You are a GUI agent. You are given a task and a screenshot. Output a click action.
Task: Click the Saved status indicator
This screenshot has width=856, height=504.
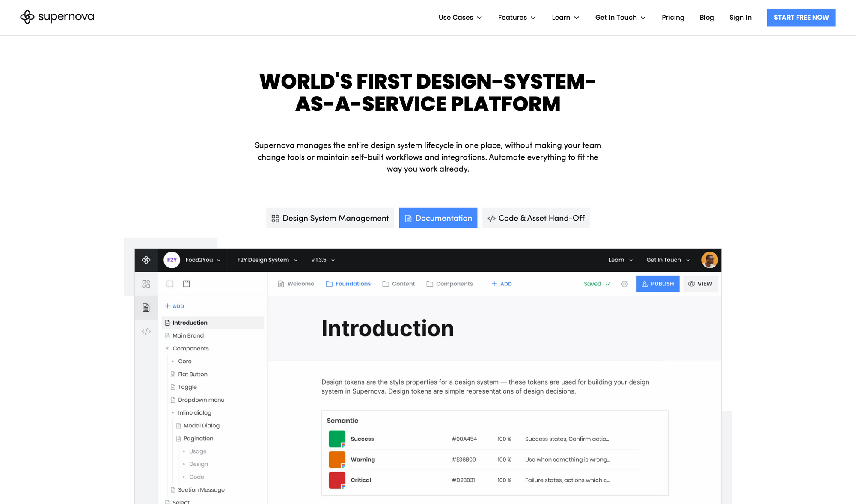(597, 284)
